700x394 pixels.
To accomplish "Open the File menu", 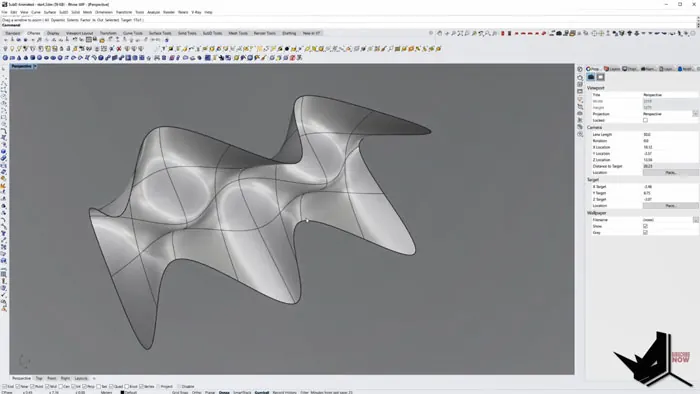I will (x=4, y=12).
